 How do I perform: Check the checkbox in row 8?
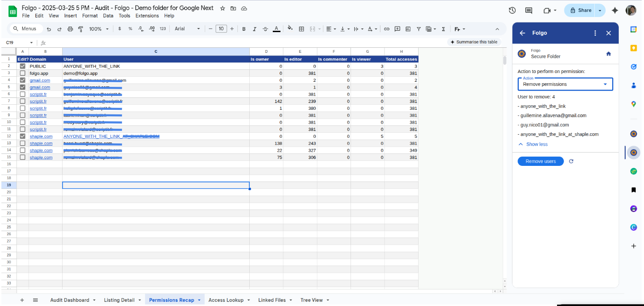click(23, 108)
